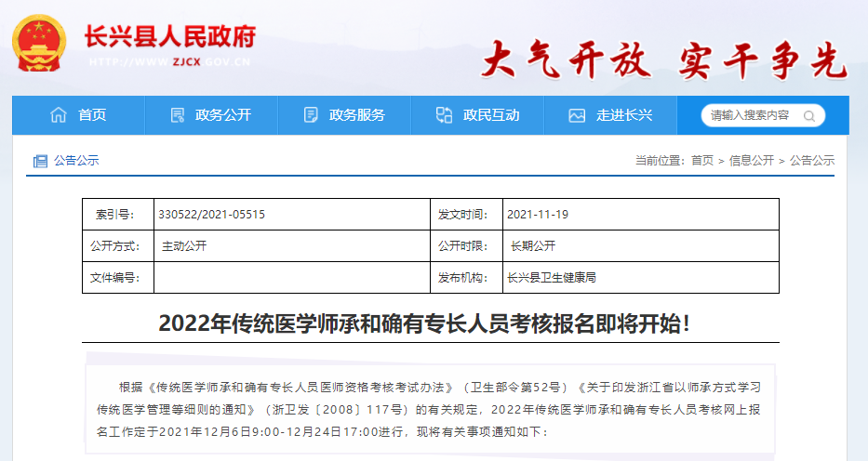Select 政民互动 in the navigation bar

click(491, 115)
